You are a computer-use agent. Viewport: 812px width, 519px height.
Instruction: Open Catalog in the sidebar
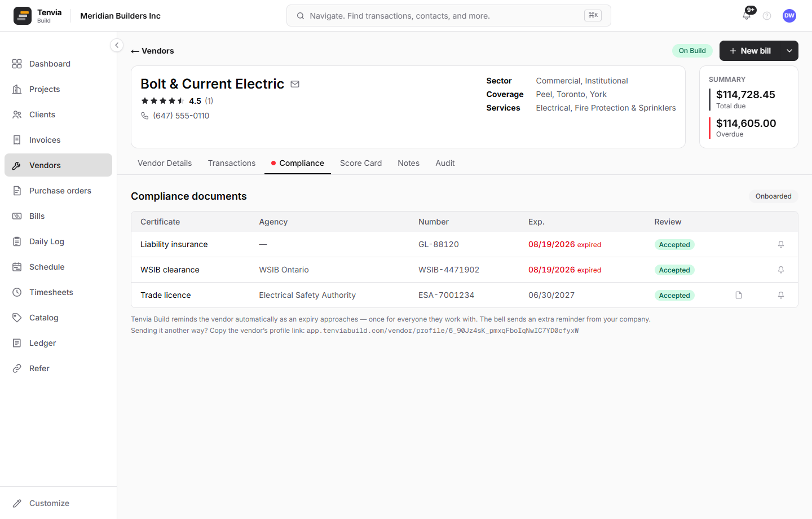[x=58, y=318]
